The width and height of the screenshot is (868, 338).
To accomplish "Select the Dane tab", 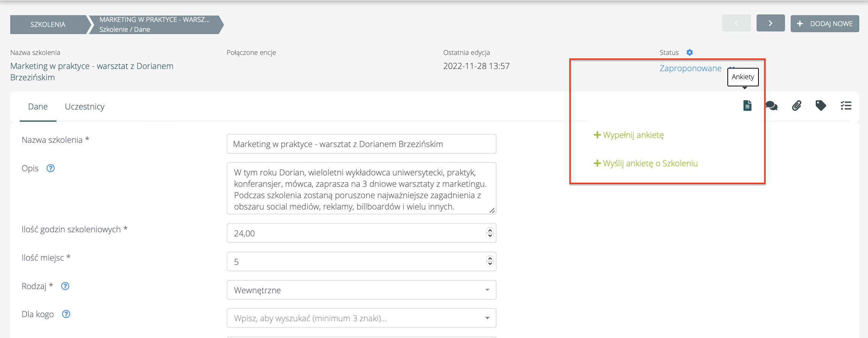I will pyautogui.click(x=38, y=106).
